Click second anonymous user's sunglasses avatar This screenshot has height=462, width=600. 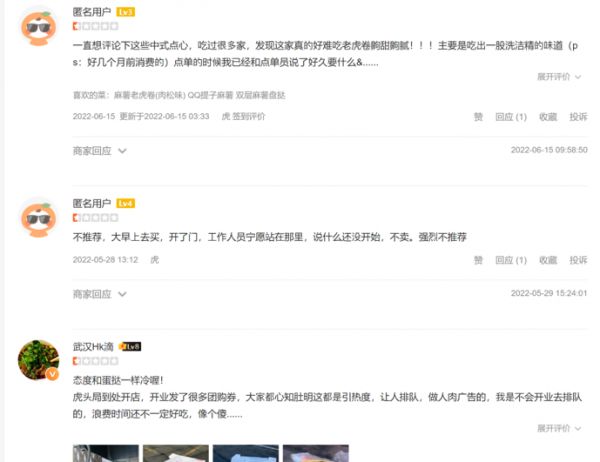tap(38, 218)
